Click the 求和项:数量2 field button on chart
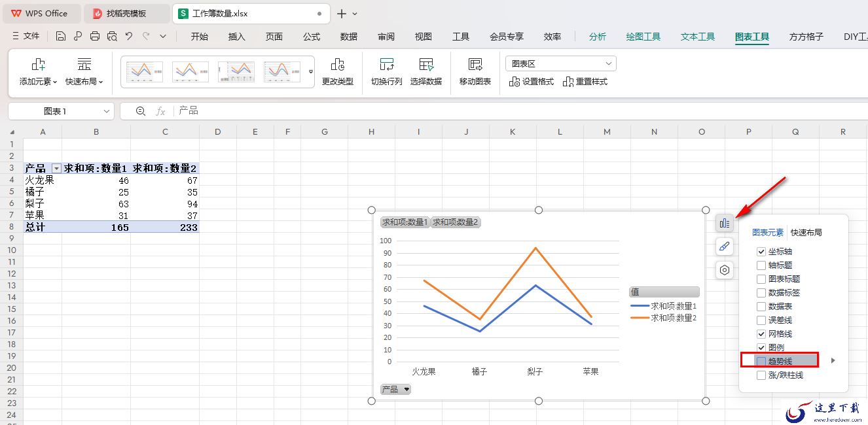The image size is (868, 425). 455,222
